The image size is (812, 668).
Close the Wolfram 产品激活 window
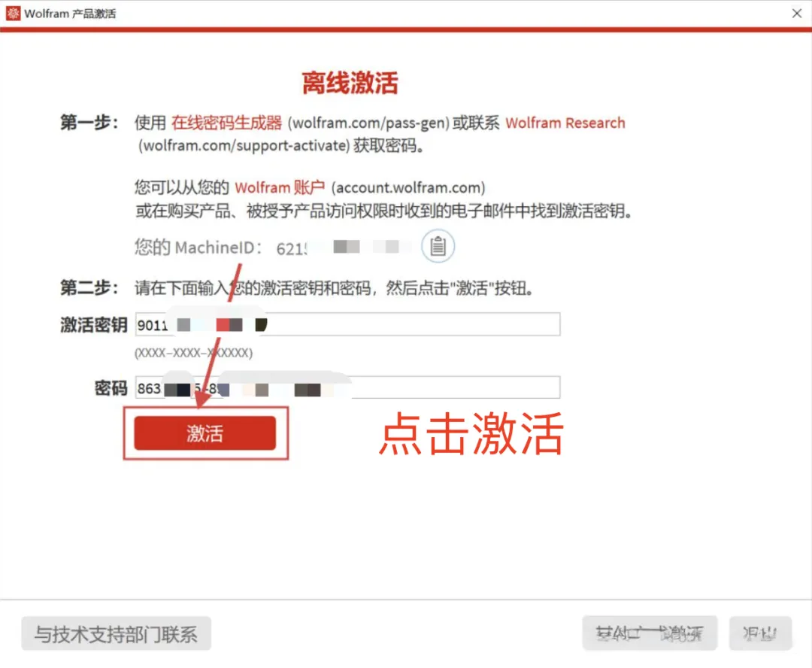pyautogui.click(x=796, y=14)
